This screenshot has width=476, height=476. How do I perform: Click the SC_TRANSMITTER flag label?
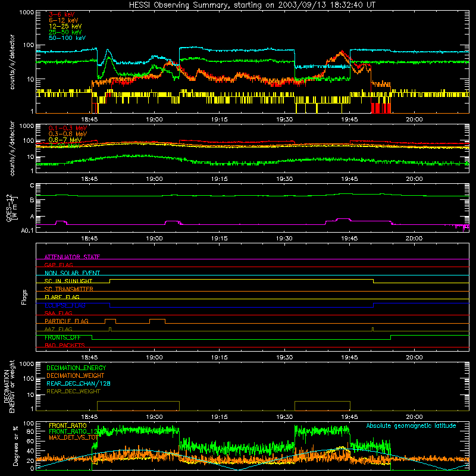point(69,289)
